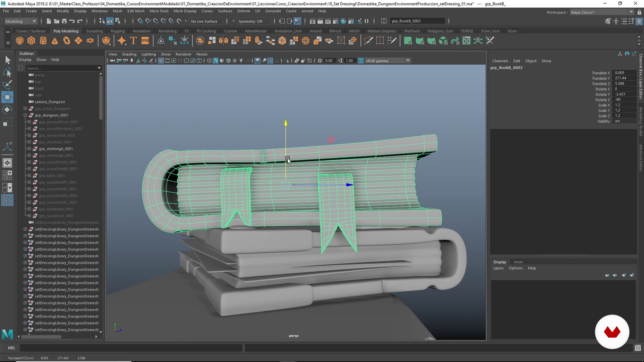This screenshot has width=644, height=362.
Task: Toggle textured display viewport button
Action: coord(235,61)
